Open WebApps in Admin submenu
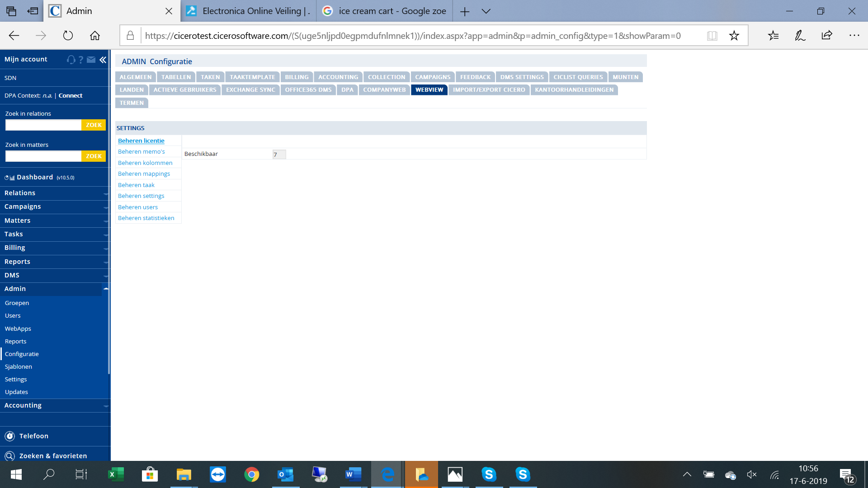 (x=18, y=329)
